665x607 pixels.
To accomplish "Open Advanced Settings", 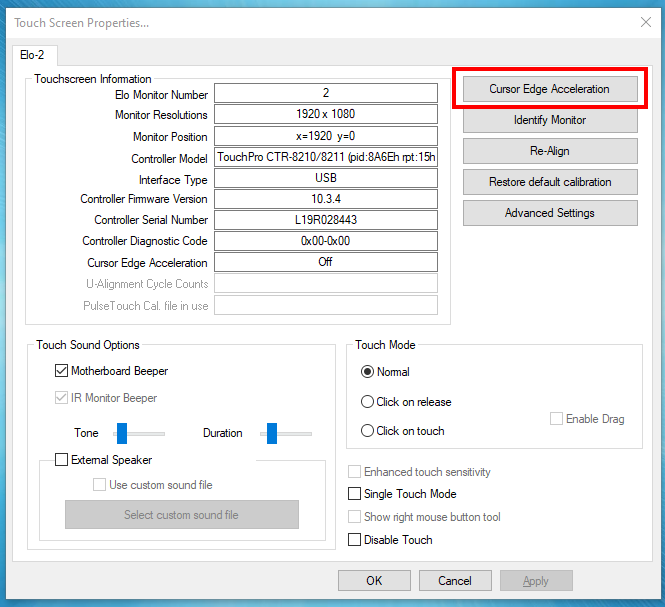I will coord(550,213).
